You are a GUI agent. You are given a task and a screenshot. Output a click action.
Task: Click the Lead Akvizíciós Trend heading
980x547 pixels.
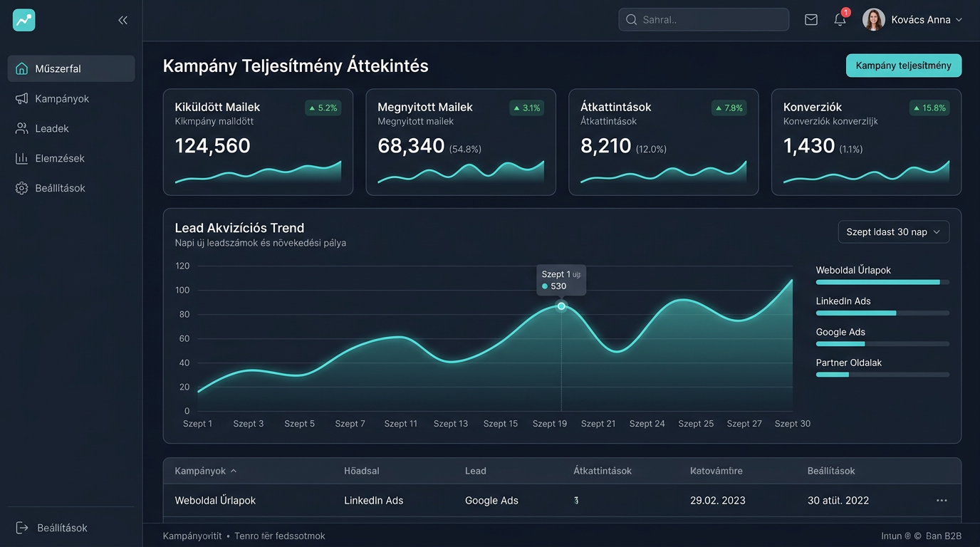(x=239, y=228)
